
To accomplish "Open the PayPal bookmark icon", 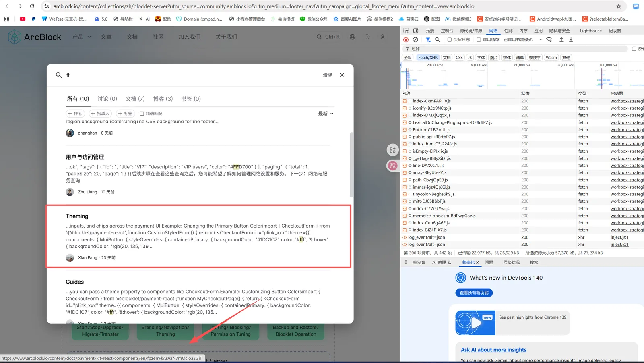I will click(x=33, y=19).
